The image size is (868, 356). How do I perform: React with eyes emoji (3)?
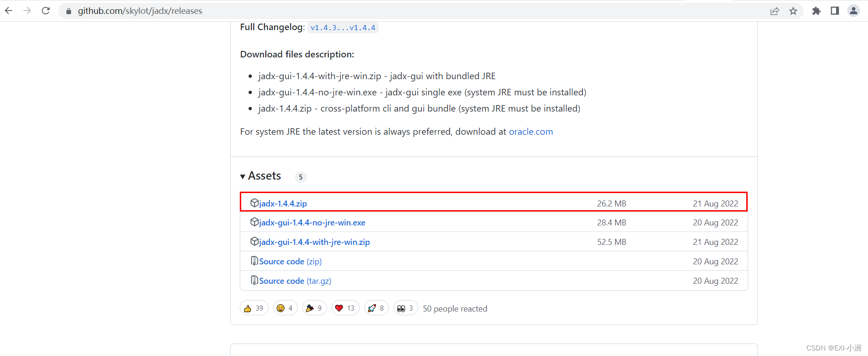406,308
